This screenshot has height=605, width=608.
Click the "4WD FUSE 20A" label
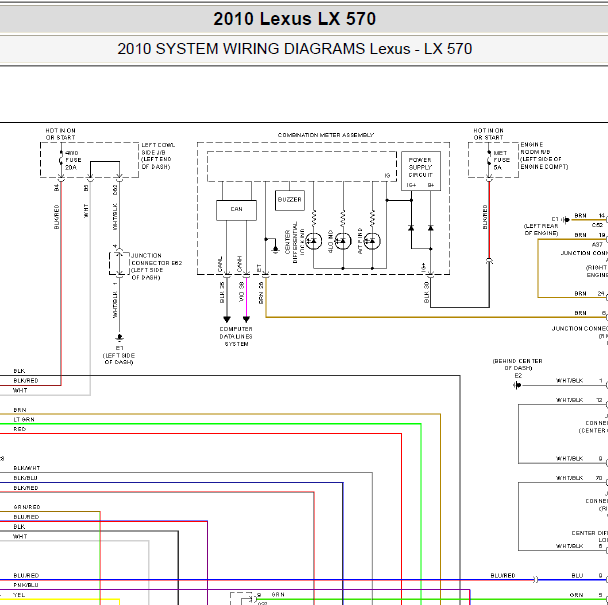(73, 160)
